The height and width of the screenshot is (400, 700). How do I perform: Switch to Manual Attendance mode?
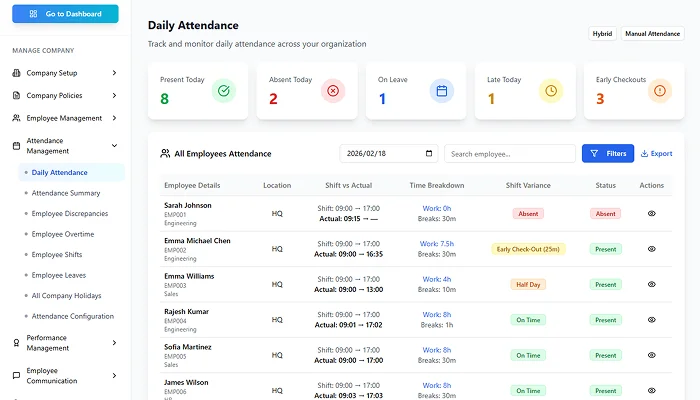coord(652,34)
